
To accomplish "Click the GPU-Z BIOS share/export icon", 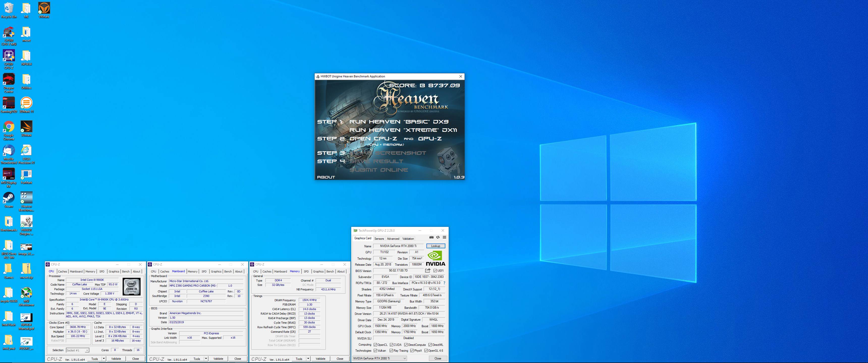I will pyautogui.click(x=428, y=270).
